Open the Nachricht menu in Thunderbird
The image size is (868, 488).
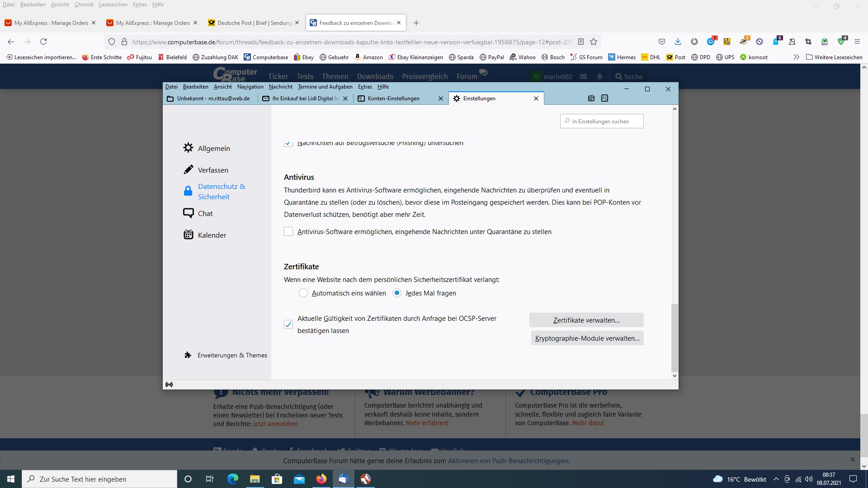[x=280, y=87]
